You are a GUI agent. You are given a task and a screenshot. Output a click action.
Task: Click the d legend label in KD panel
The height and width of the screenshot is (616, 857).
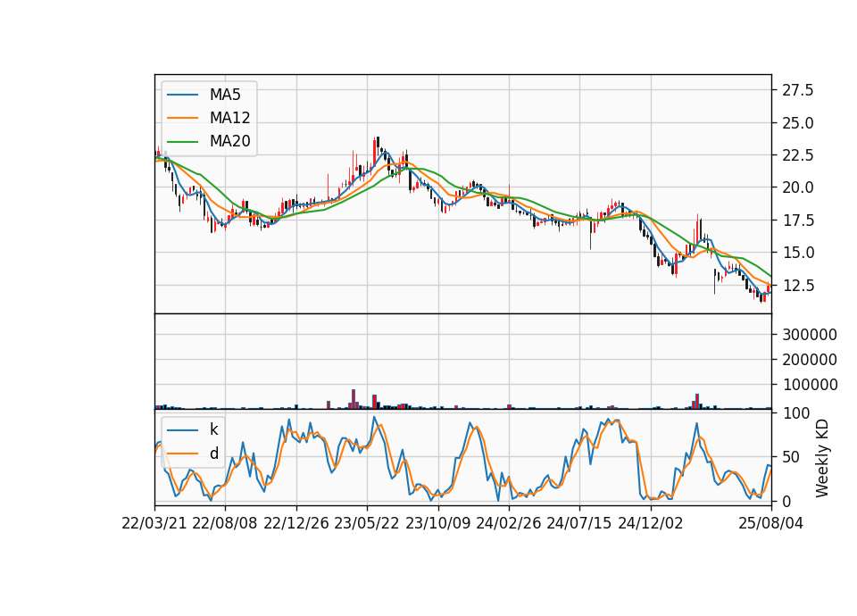[x=213, y=454]
